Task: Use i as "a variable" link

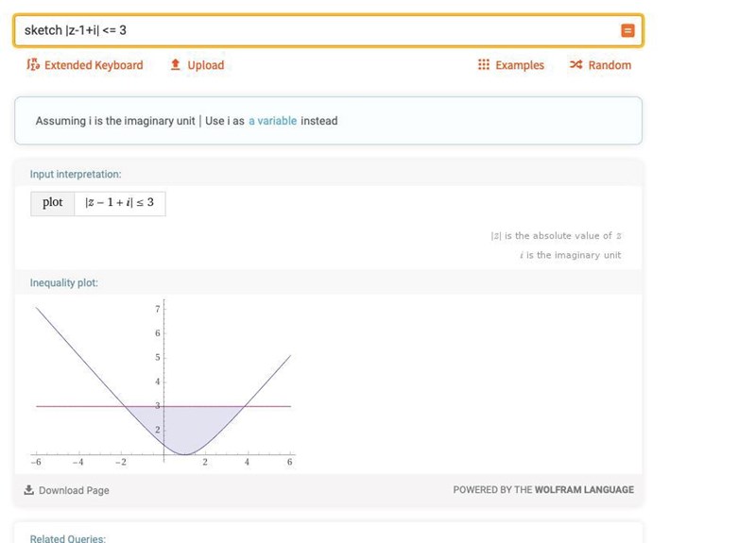Action: [x=272, y=121]
